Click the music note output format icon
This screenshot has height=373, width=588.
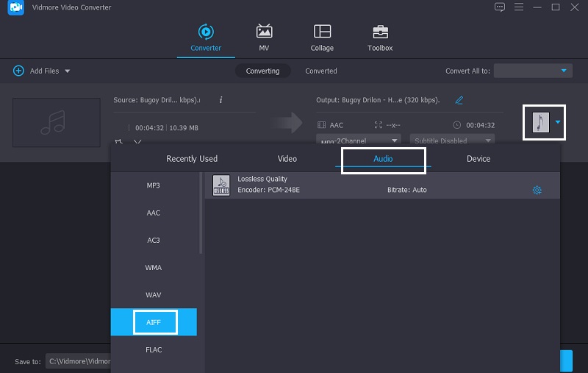point(541,122)
